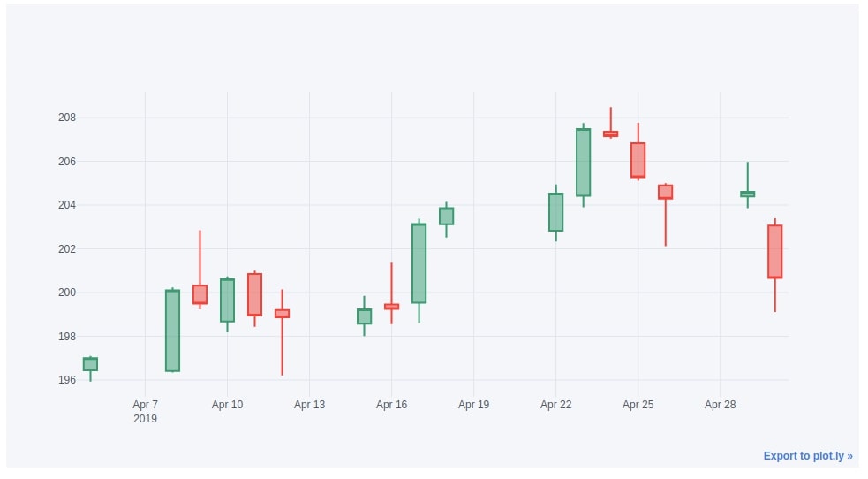Click the Export to plot.ly link
868x479 pixels.
pyautogui.click(x=807, y=456)
